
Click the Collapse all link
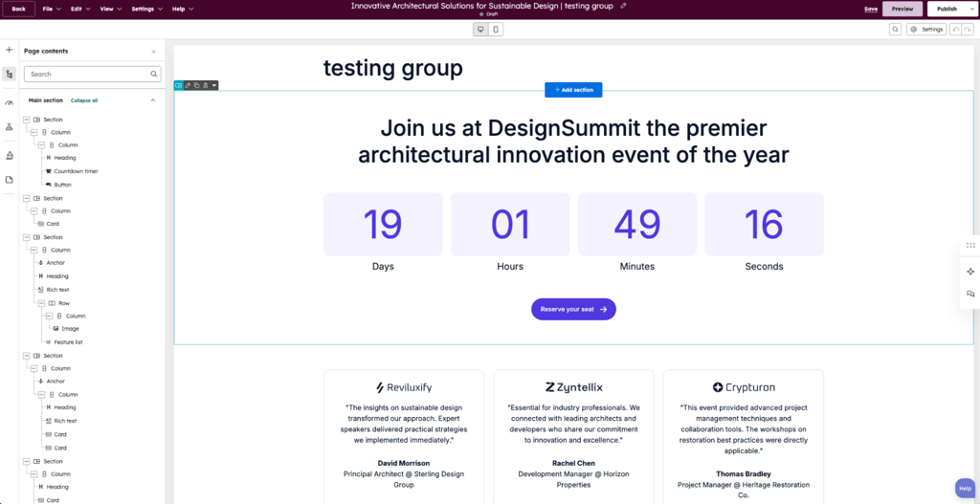click(84, 100)
